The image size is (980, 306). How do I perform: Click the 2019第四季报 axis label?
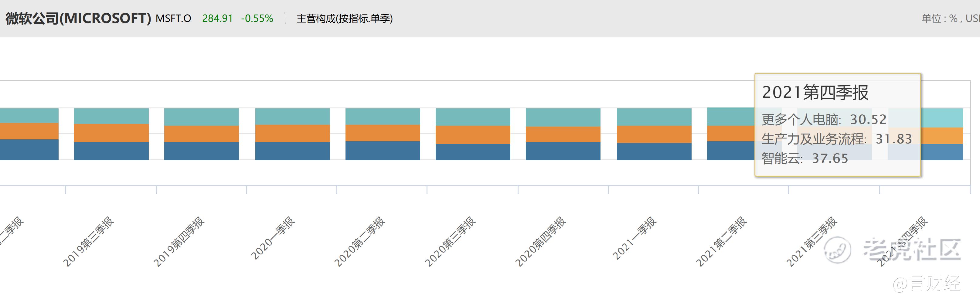[x=179, y=241]
